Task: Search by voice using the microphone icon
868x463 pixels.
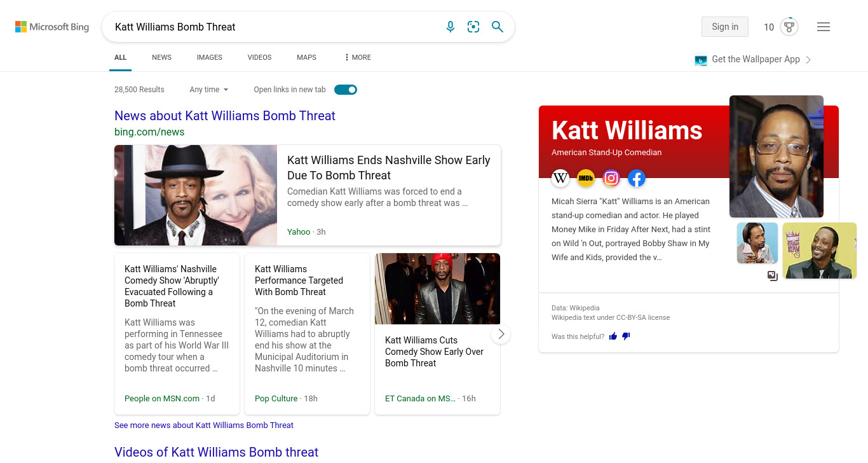Action: coord(451,27)
